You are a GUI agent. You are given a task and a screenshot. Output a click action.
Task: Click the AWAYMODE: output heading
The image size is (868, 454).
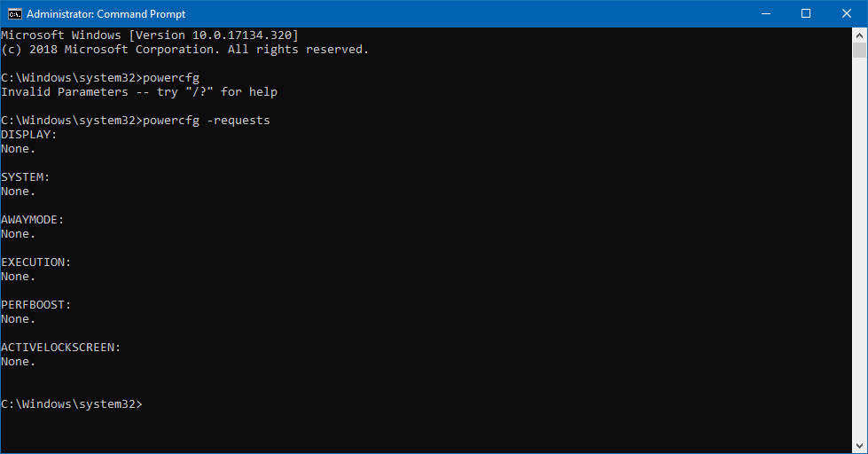(33, 220)
